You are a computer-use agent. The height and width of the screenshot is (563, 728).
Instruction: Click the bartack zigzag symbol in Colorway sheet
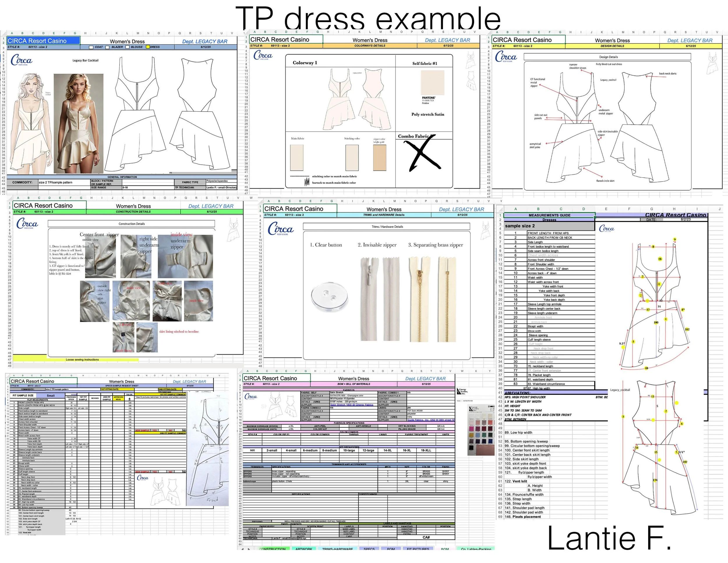(307, 182)
